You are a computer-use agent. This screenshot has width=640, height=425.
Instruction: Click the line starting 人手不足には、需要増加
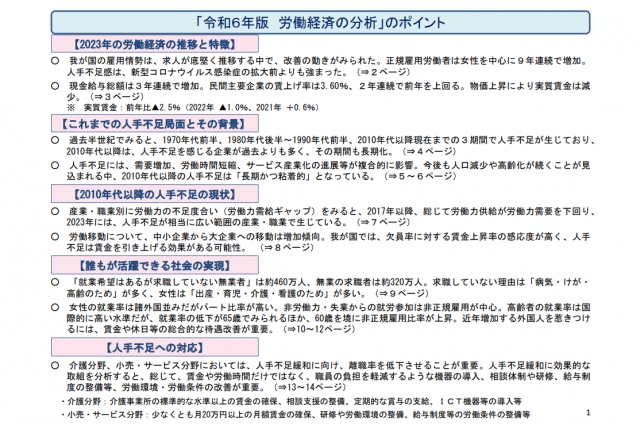click(329, 166)
